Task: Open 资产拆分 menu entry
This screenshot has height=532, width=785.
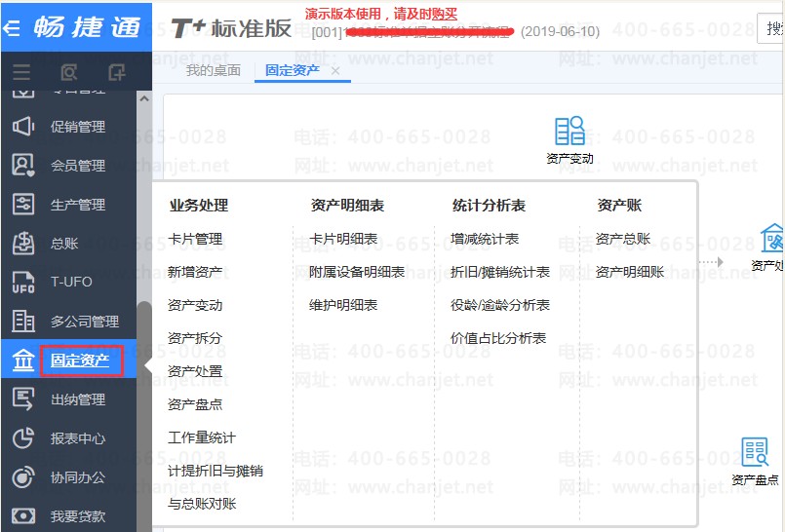Action: [195, 338]
